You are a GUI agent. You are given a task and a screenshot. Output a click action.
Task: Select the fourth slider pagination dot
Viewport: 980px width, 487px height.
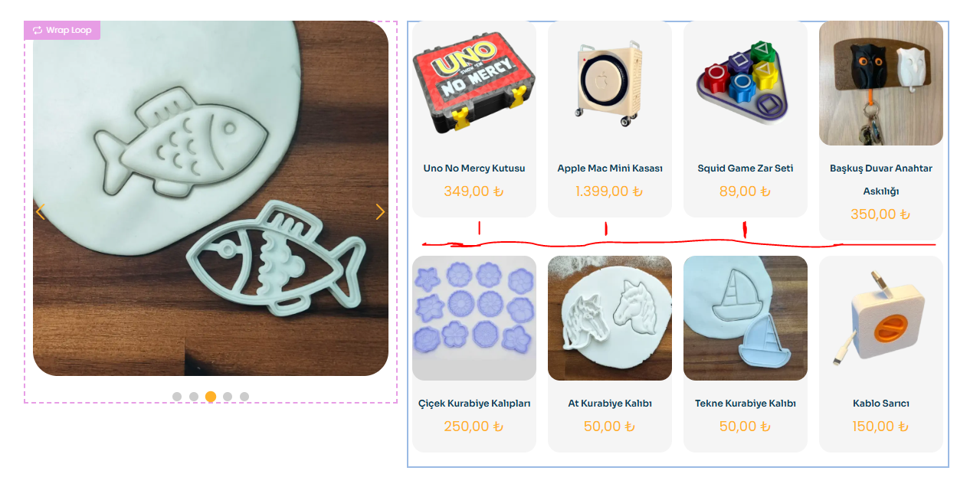tap(228, 397)
